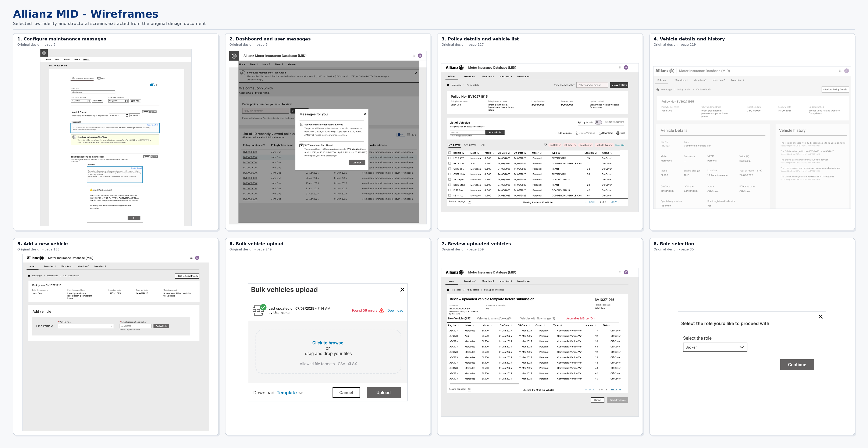Tick the checkbox for vehicle CN22 HYW

point(449,174)
